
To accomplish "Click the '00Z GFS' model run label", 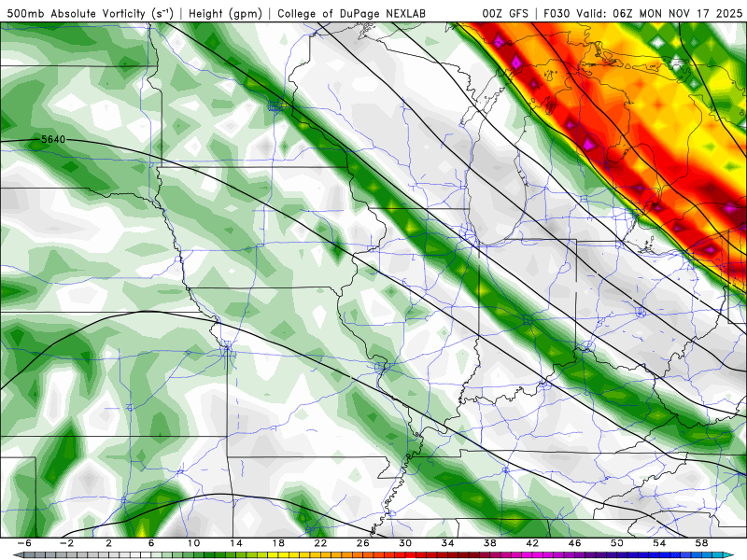I will pyautogui.click(x=505, y=14).
